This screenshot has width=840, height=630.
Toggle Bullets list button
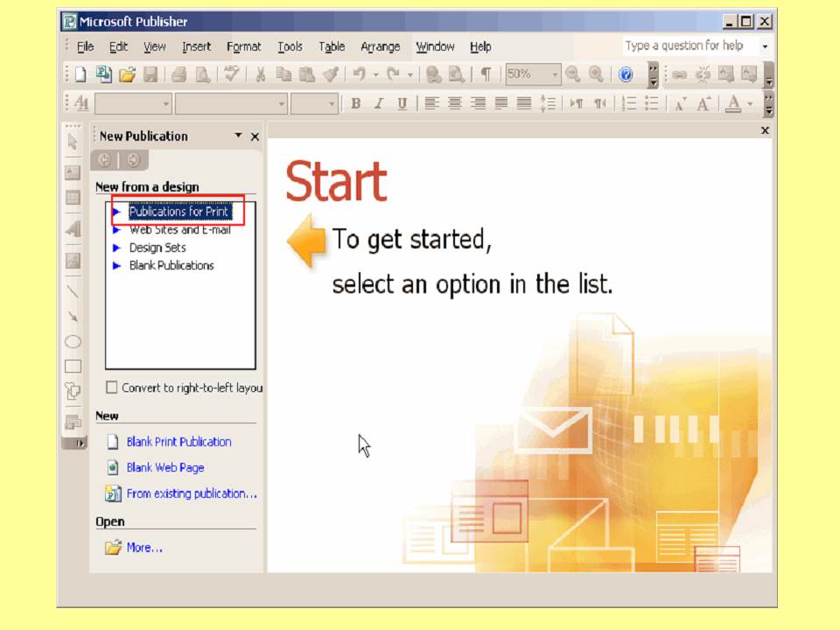[x=651, y=103]
